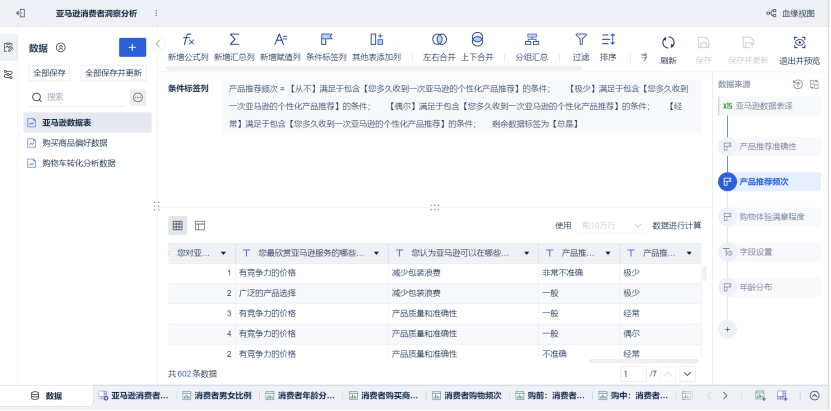This screenshot has height=411, width=831.
Task: Click the 刷新 refresh icon
Action: click(x=668, y=42)
